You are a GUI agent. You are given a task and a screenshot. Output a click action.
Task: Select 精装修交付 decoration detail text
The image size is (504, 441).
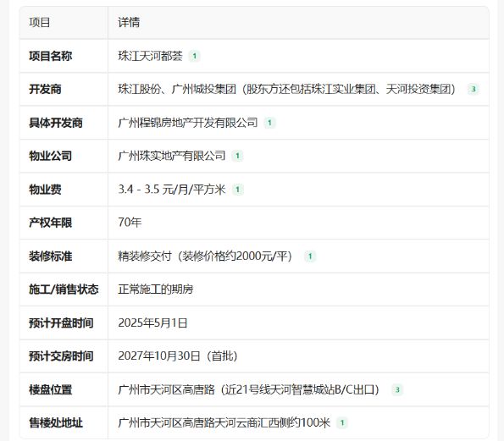(205, 256)
